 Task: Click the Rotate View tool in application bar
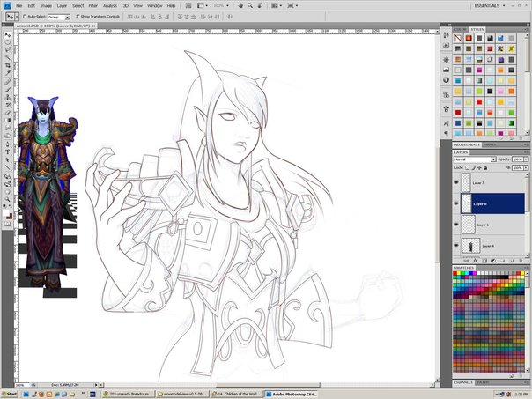coord(260,6)
